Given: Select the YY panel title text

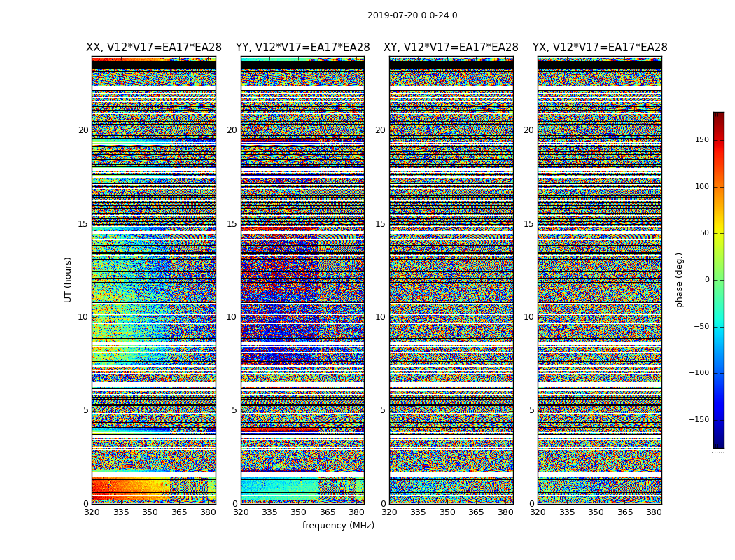Looking at the screenshot, I should (302, 48).
